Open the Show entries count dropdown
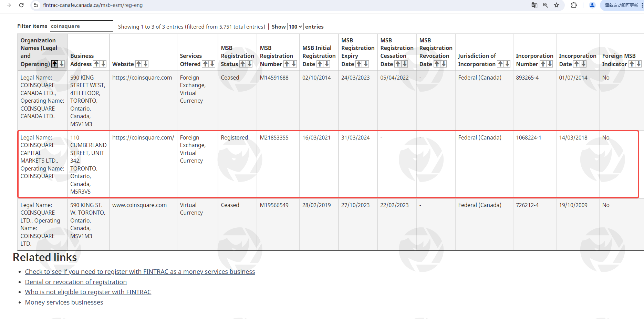This screenshot has height=319, width=644. [x=295, y=27]
